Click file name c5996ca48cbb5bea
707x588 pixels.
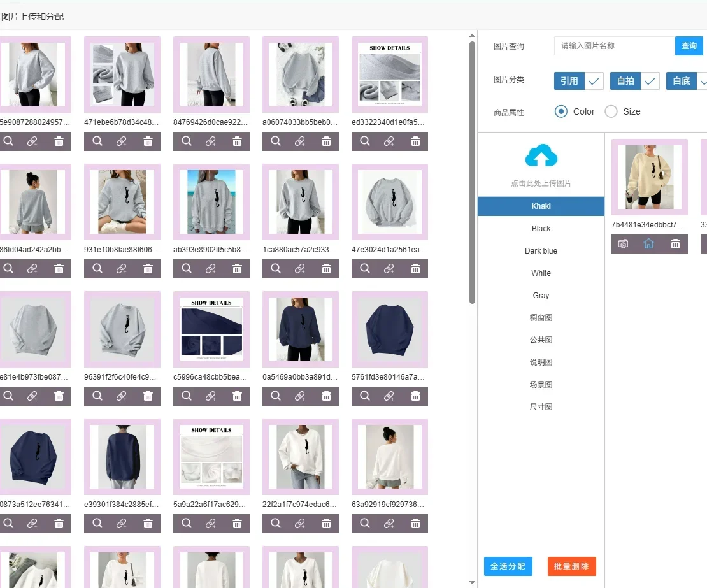211,377
